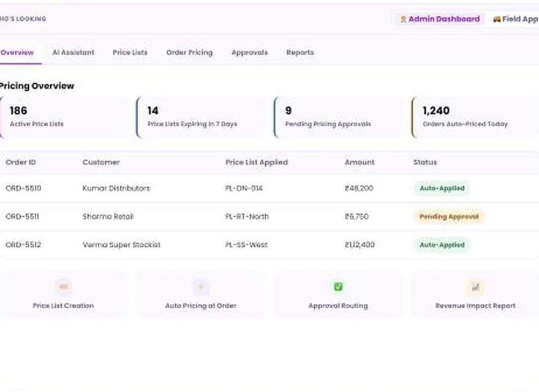Click the Amount column header
The height and width of the screenshot is (392, 539).
coord(360,162)
